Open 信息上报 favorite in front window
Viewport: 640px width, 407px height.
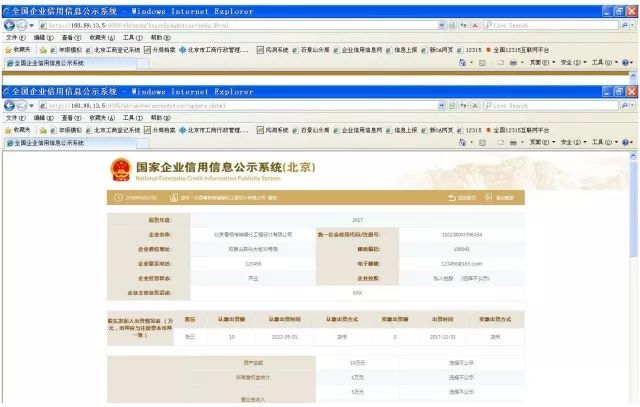click(401, 130)
